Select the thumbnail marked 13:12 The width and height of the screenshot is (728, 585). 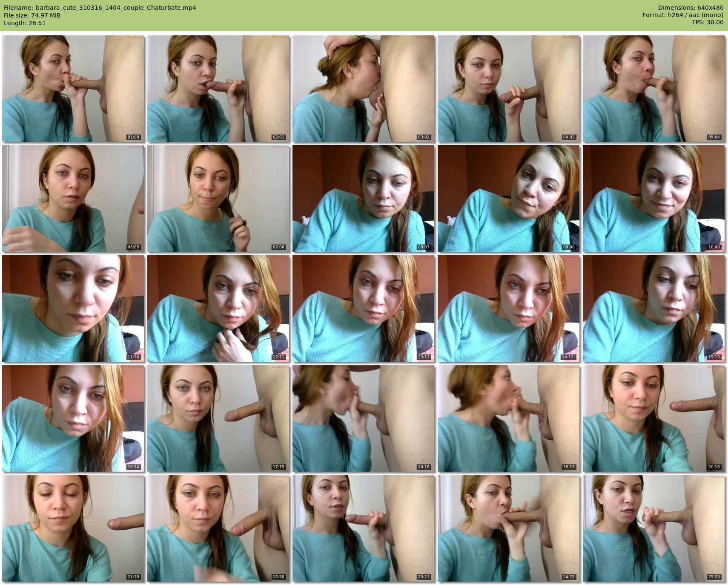(364, 308)
